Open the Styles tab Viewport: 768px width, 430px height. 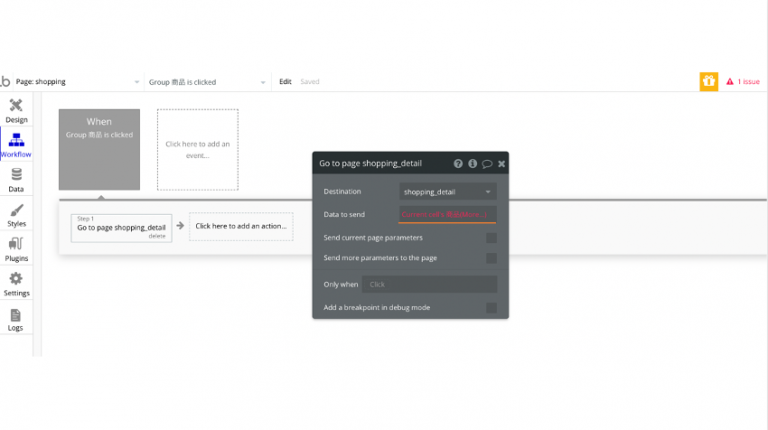16,215
